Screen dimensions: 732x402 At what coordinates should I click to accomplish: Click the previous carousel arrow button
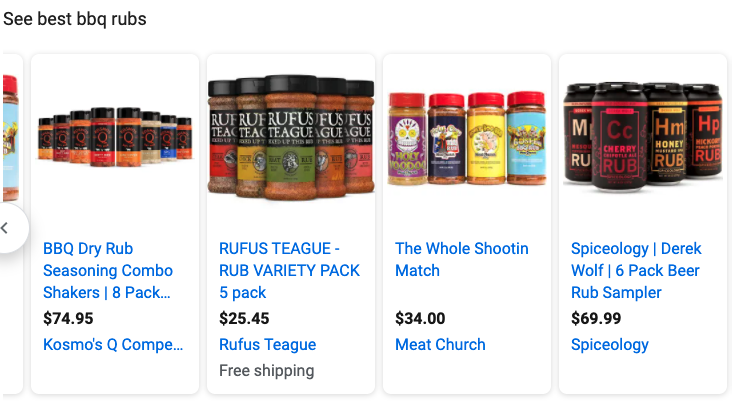point(8,228)
